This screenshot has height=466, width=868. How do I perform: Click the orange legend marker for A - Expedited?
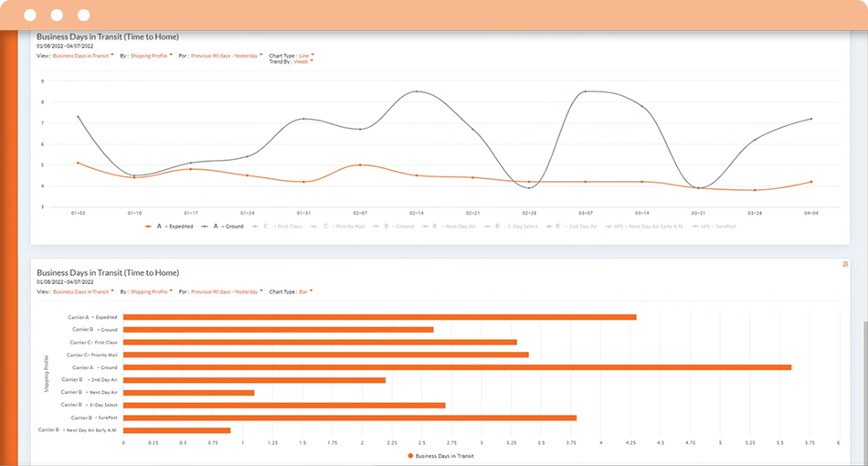[148, 226]
